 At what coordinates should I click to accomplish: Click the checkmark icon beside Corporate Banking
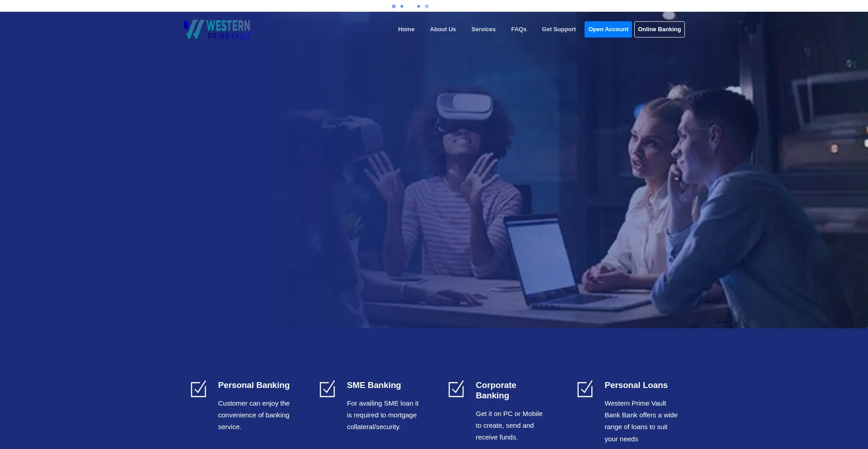pos(456,389)
